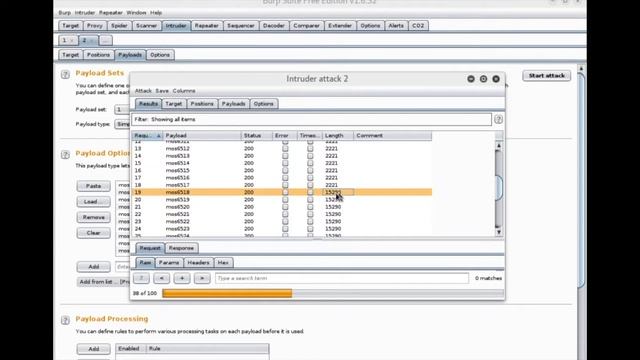Screen dimensions: 640x360
Task: Click results table scrollbar up arrow
Action: point(498,146)
